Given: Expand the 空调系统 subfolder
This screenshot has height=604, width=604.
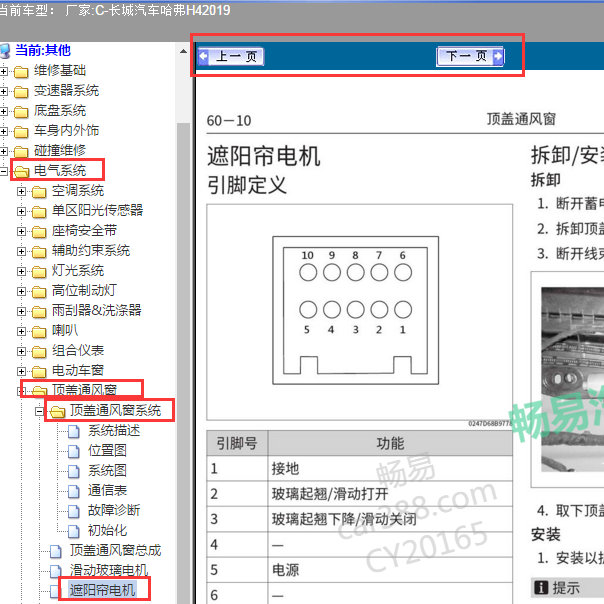Looking at the screenshot, I should 22,191.
